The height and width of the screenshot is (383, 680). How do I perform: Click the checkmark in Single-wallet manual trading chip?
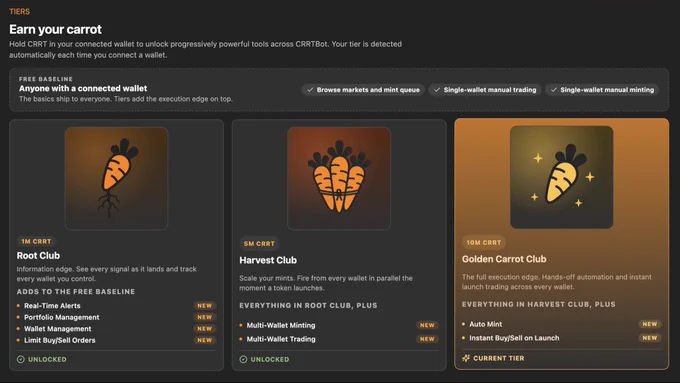437,90
